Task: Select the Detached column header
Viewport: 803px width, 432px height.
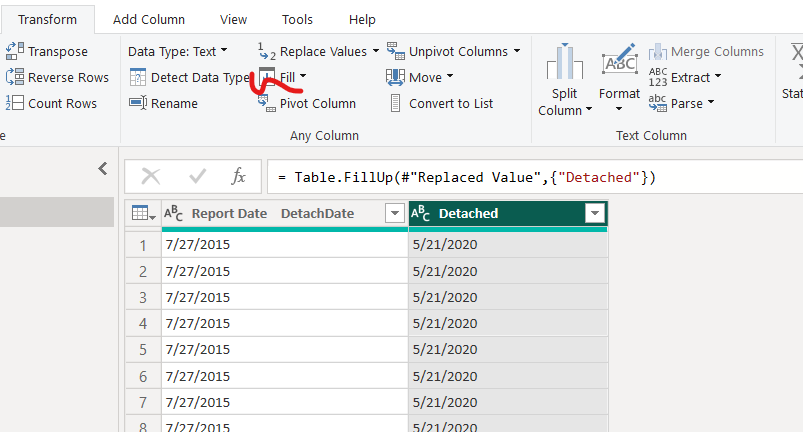Action: (508, 213)
